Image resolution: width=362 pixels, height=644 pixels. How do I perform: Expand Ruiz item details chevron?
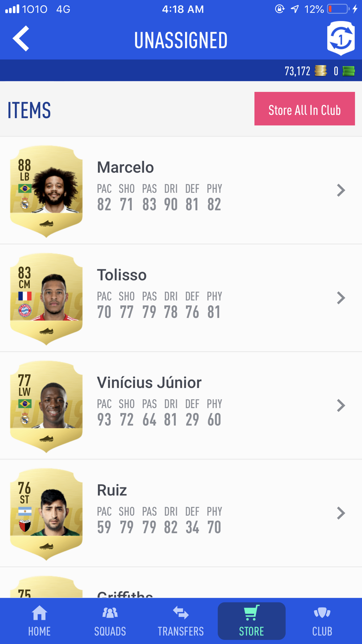click(x=341, y=513)
